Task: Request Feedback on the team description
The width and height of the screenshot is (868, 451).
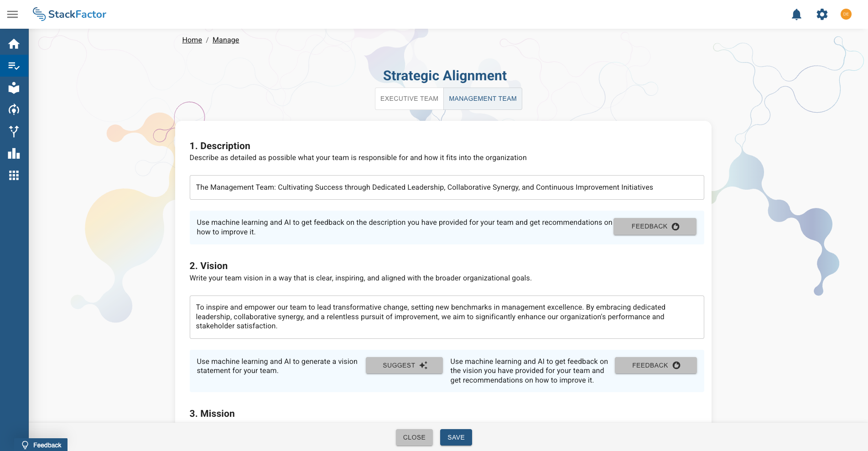Action: (655, 226)
